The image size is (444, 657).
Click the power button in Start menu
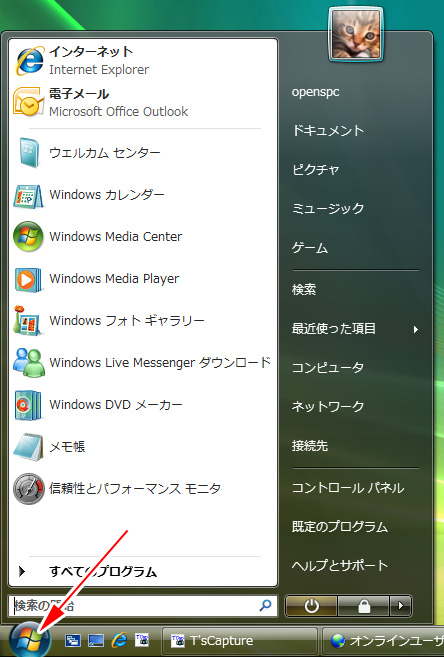(x=311, y=606)
